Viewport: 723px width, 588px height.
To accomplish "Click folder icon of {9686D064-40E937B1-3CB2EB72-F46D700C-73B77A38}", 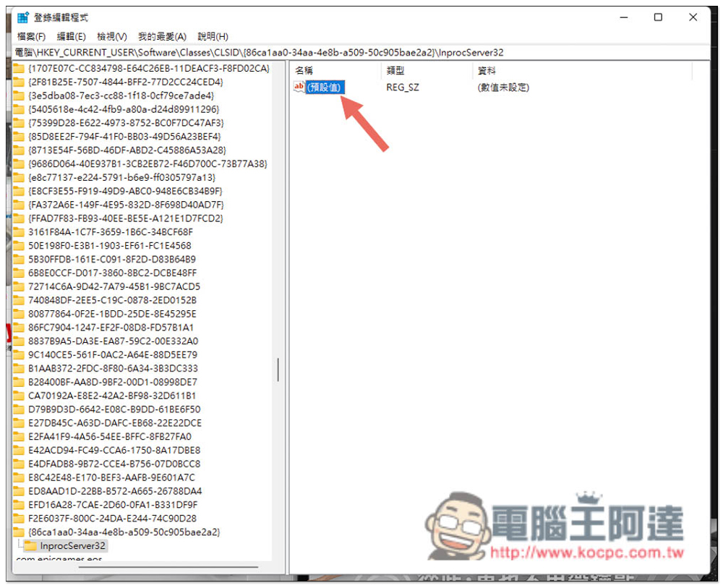I will [19, 163].
